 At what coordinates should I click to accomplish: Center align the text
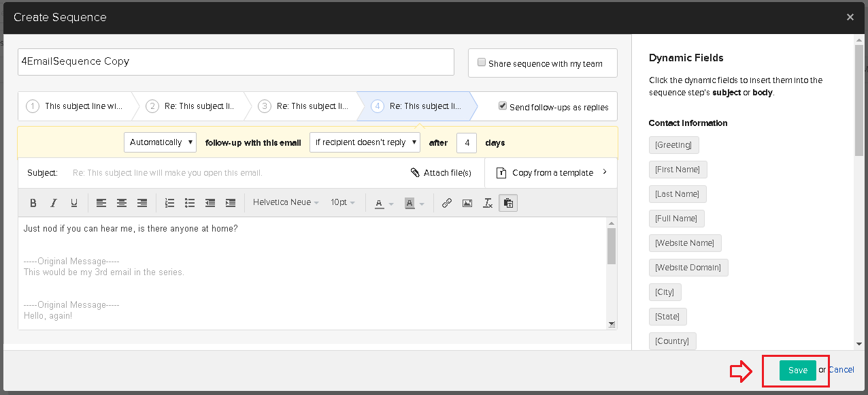[122, 203]
